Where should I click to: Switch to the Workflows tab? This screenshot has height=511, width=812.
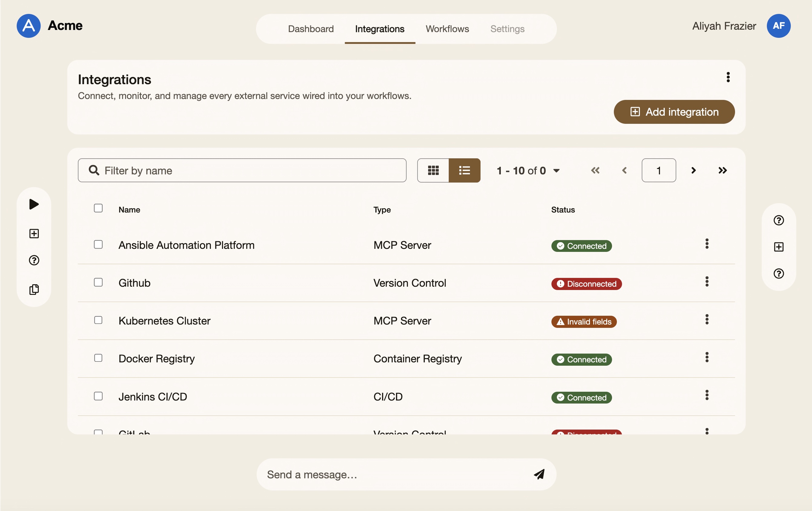pos(447,29)
